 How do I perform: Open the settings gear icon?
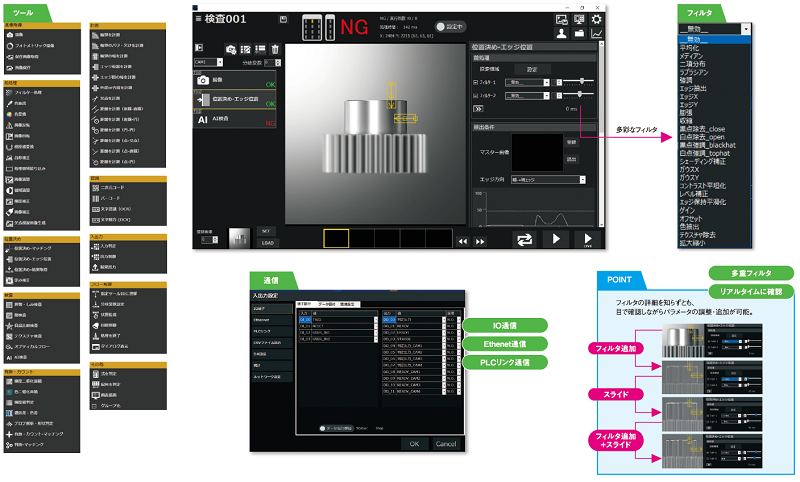(x=597, y=18)
